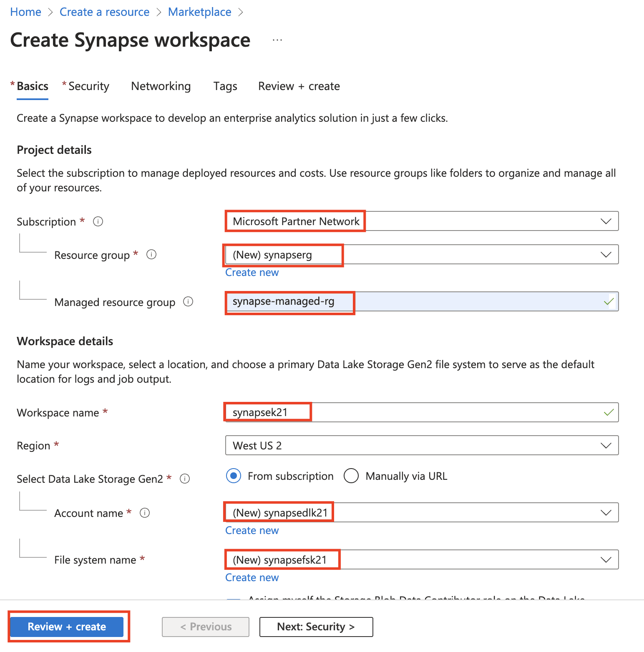The height and width of the screenshot is (652, 644).
Task: Open the Account name dropdown
Action: pyautogui.click(x=606, y=513)
